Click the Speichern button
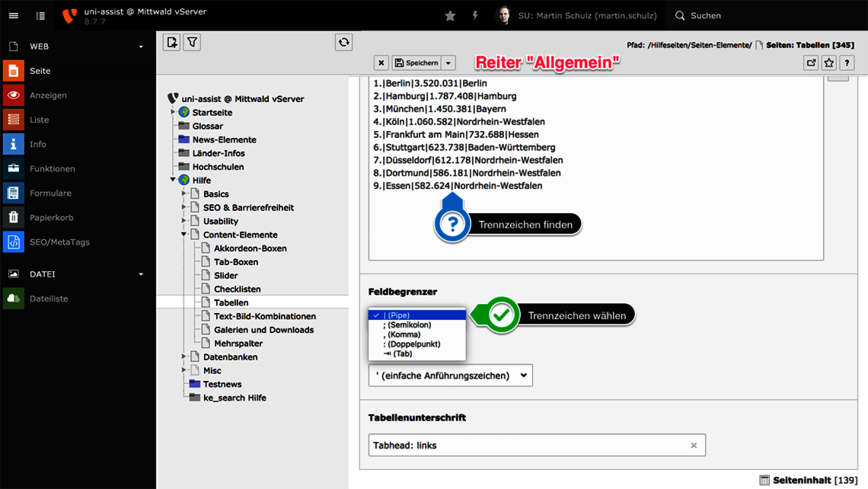 tap(416, 62)
